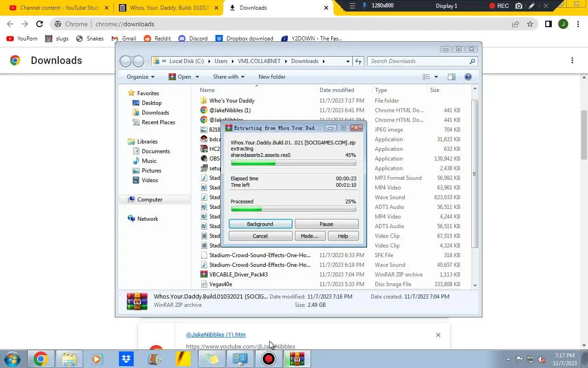Click the Open toolbar button in Explorer

[180, 77]
